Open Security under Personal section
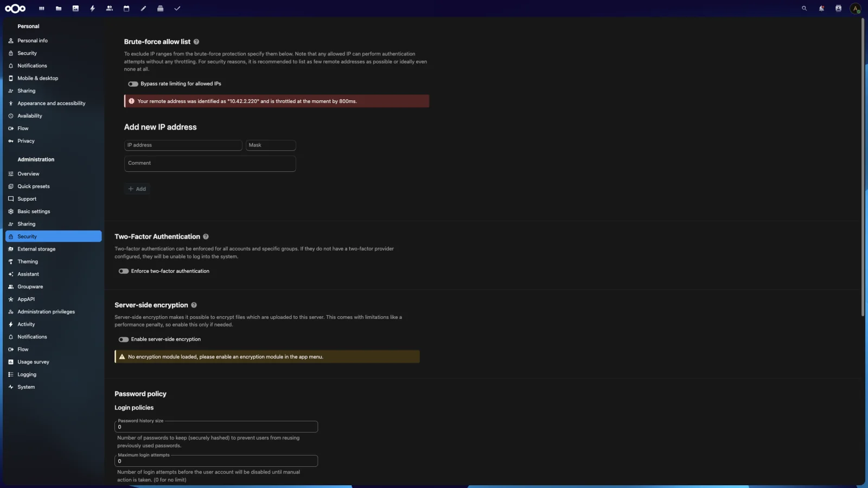868x488 pixels. pos(54,53)
